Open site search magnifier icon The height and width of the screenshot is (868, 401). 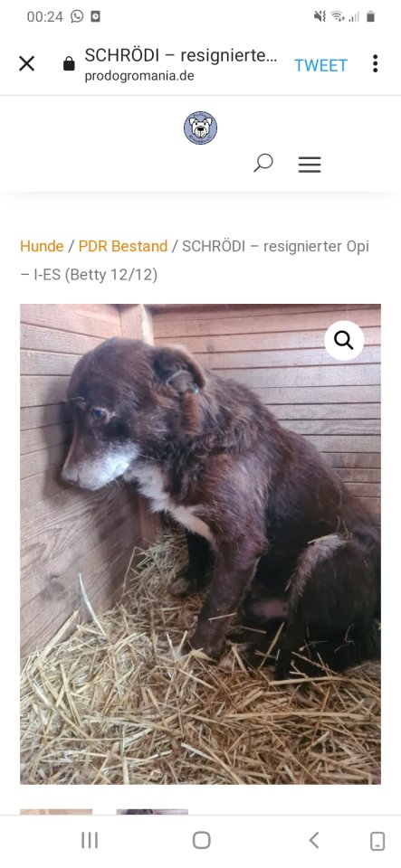[x=263, y=164]
